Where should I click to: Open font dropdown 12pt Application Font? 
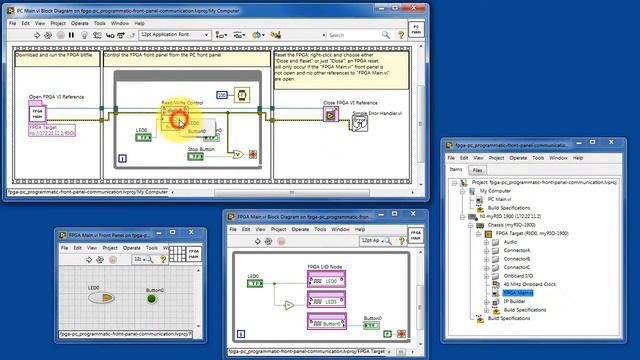tap(175, 35)
